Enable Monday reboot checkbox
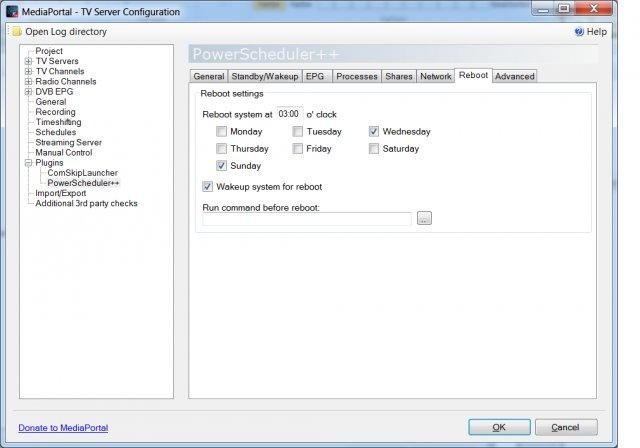This screenshot has height=448, width=640. click(221, 131)
